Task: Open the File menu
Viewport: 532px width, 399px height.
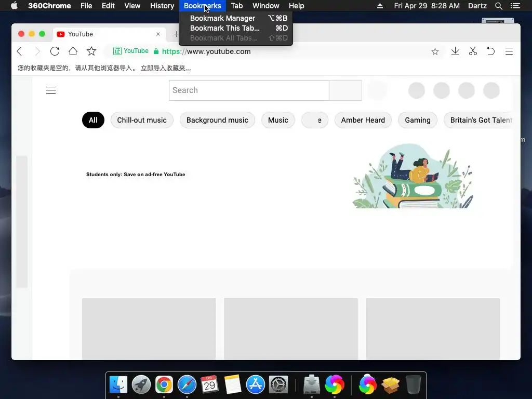Action: coord(86,6)
